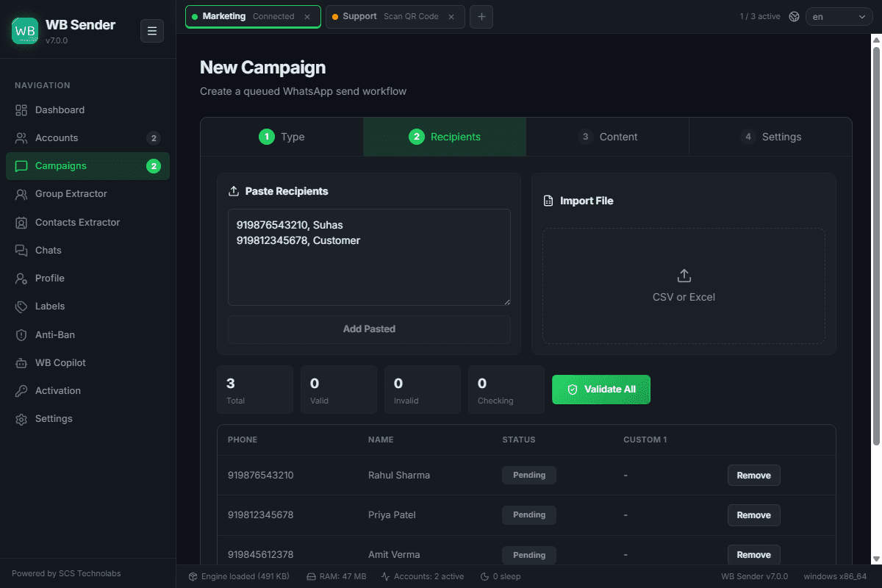Click the CSV or Excel upload icon
882x588 pixels.
pyautogui.click(x=684, y=276)
